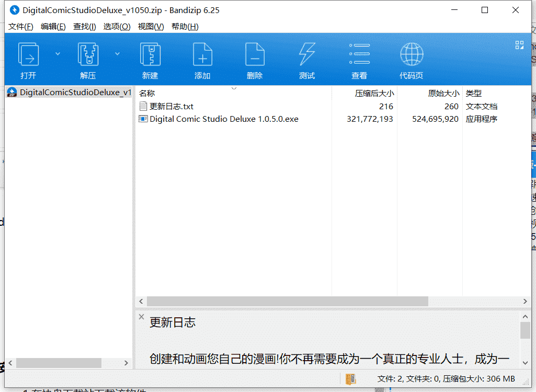Viewport: 536px width, 392px height.
Task: Click the Bandizip title bar app icon
Action: pyautogui.click(x=14, y=10)
